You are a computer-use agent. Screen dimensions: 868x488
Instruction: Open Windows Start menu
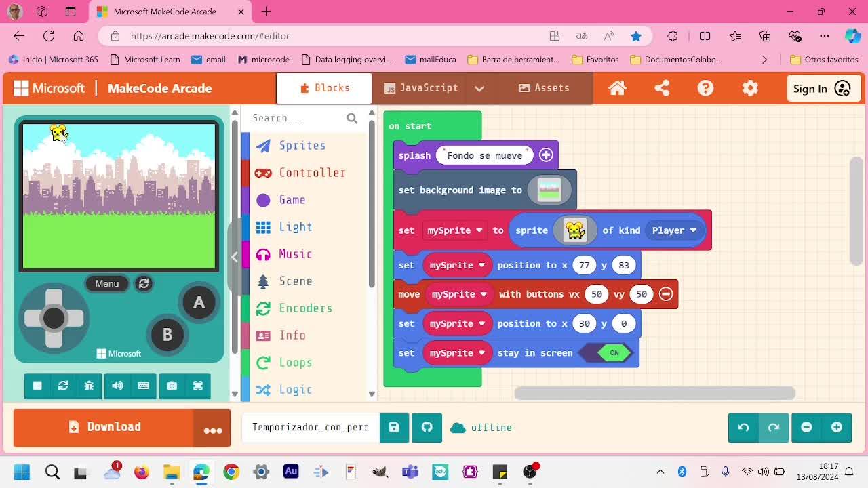point(22,471)
